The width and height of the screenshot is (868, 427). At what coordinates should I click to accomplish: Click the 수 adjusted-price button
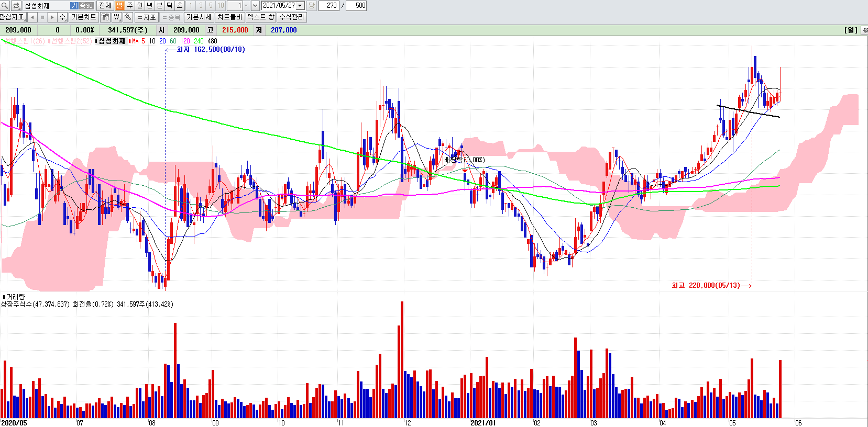pyautogui.click(x=62, y=17)
